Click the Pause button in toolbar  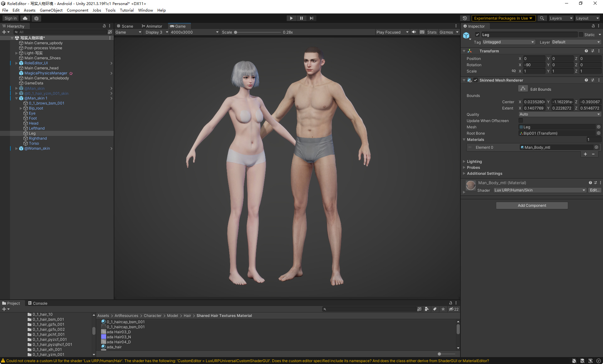301,18
